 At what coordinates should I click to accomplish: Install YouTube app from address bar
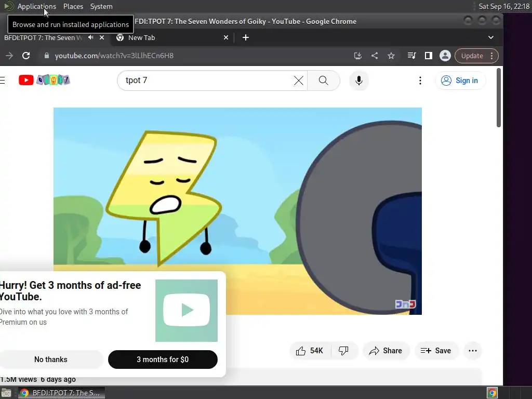tap(357, 56)
